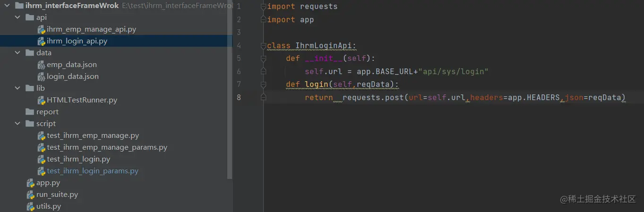Select utils.py in project tree
This screenshot has height=212, width=644.
coord(49,206)
